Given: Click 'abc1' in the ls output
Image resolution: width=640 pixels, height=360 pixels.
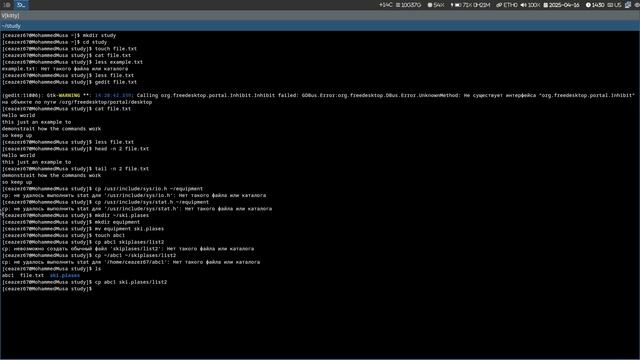Looking at the screenshot, I should (8, 276).
